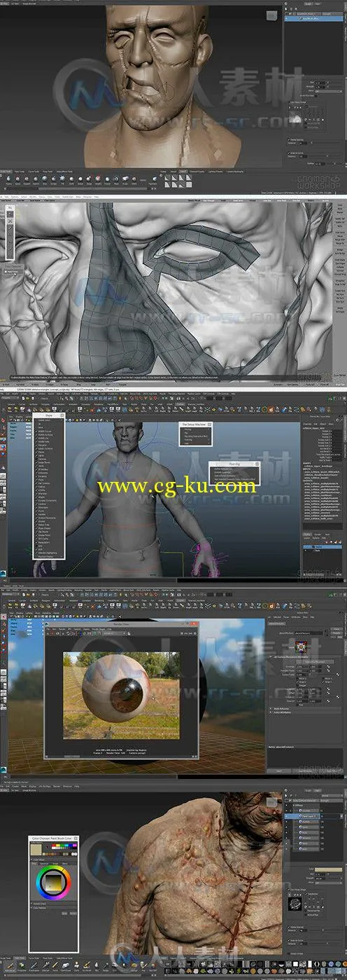Click the Show menu panel header in Maya
Image resolution: width=347 pixels, height=980 pixels.
click(x=48, y=415)
